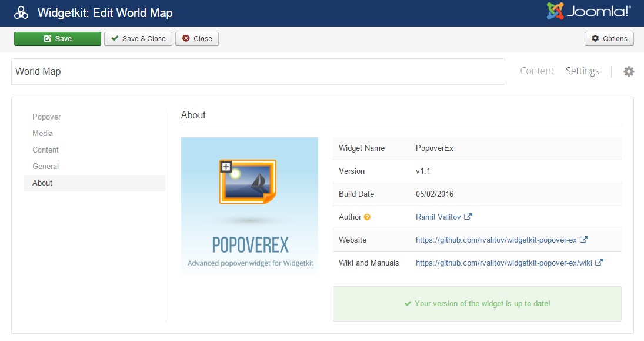
Task: Click the Joomla logo
Action: 589,11
